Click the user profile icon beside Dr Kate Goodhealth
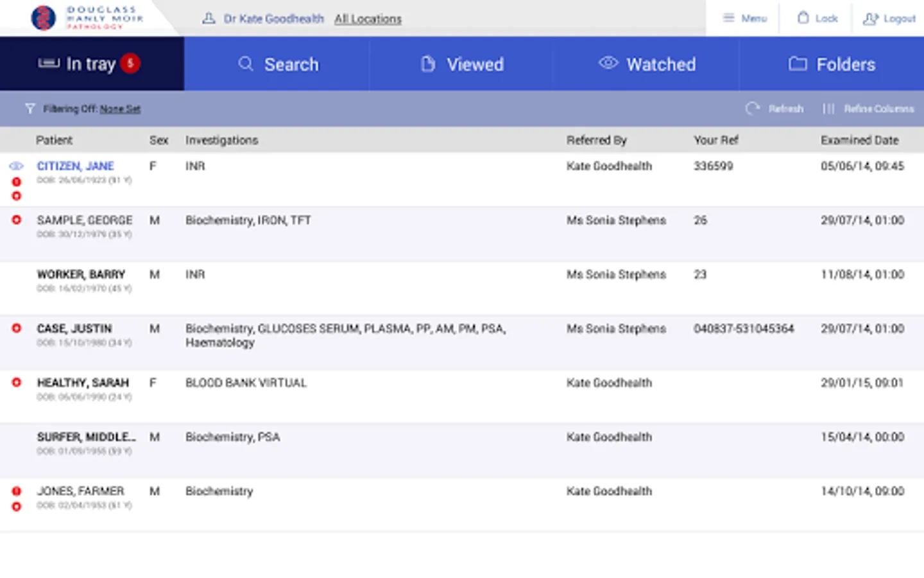The height and width of the screenshot is (578, 924). (x=209, y=19)
